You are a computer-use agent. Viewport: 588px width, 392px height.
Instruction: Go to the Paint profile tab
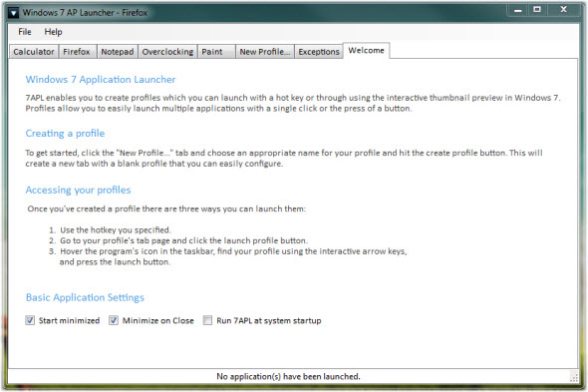(x=216, y=52)
